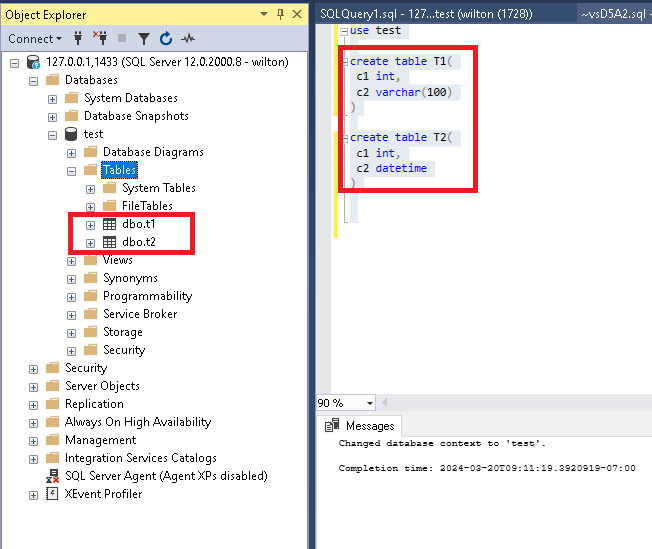Expand the dbo.t2 table node
The height and width of the screenshot is (549, 652).
tap(90, 243)
